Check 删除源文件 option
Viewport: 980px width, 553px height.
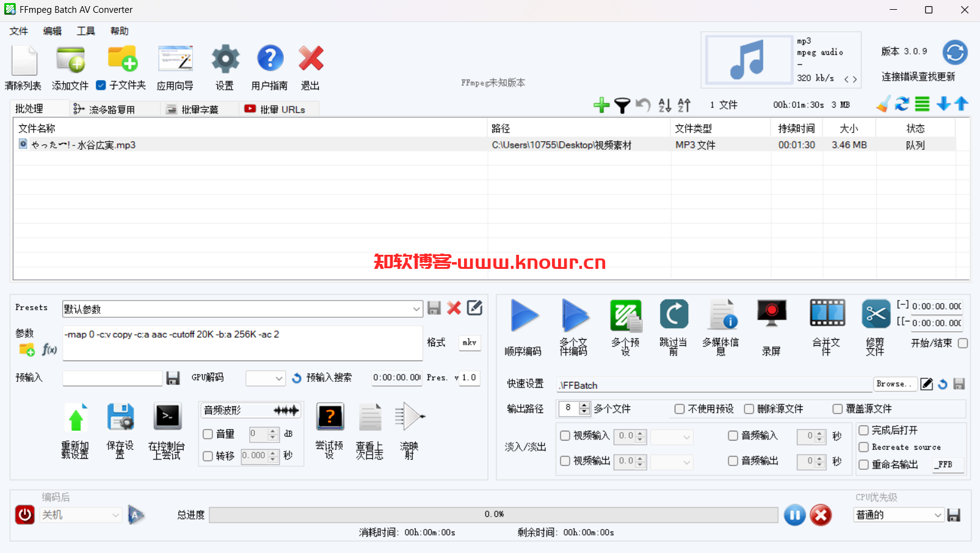pos(749,409)
